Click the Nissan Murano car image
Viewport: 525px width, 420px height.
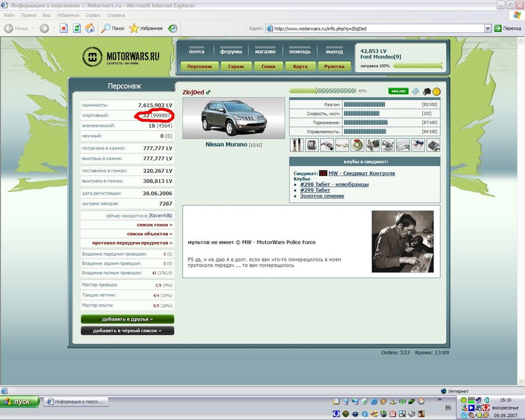point(234,118)
